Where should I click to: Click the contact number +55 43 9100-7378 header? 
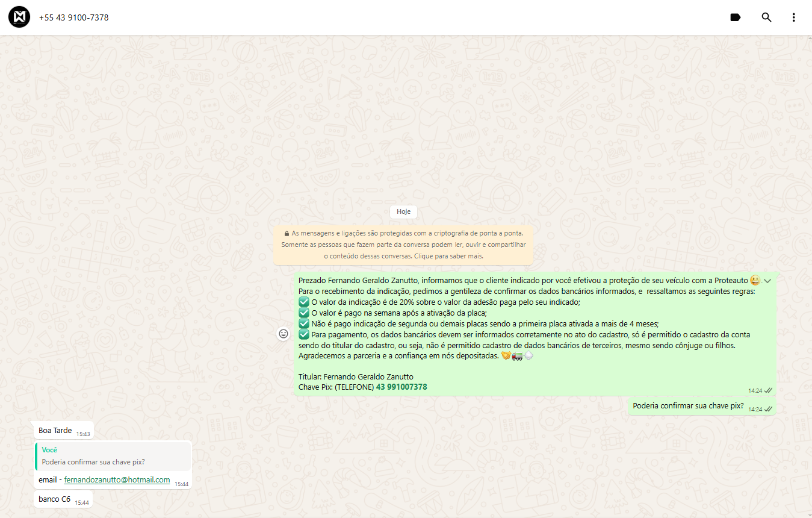[73, 17]
